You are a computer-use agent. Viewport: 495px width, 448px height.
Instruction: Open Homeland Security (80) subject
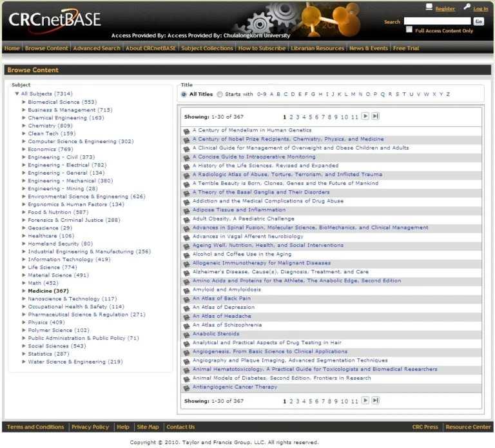[61, 244]
